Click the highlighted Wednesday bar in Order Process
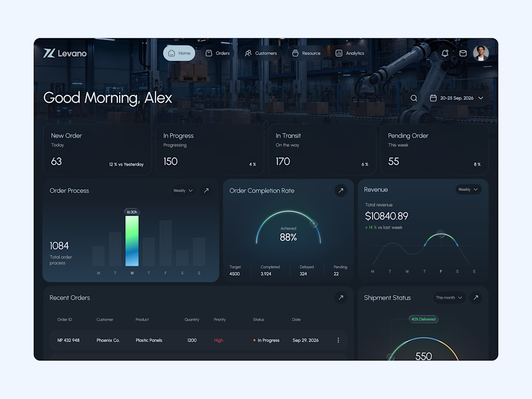532x399 pixels. tap(132, 241)
